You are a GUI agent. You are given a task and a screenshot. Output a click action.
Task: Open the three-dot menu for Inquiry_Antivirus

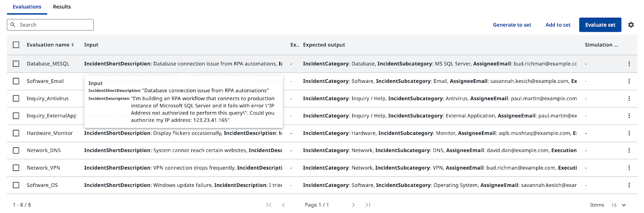click(629, 98)
